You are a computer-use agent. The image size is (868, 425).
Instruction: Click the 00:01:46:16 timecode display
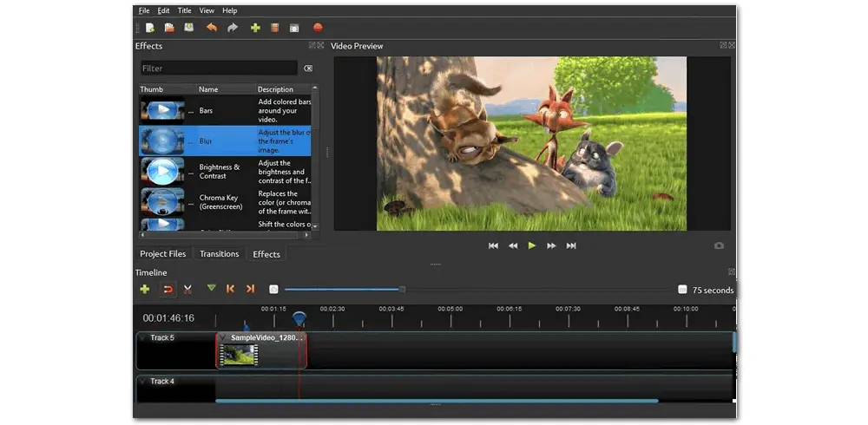point(168,318)
